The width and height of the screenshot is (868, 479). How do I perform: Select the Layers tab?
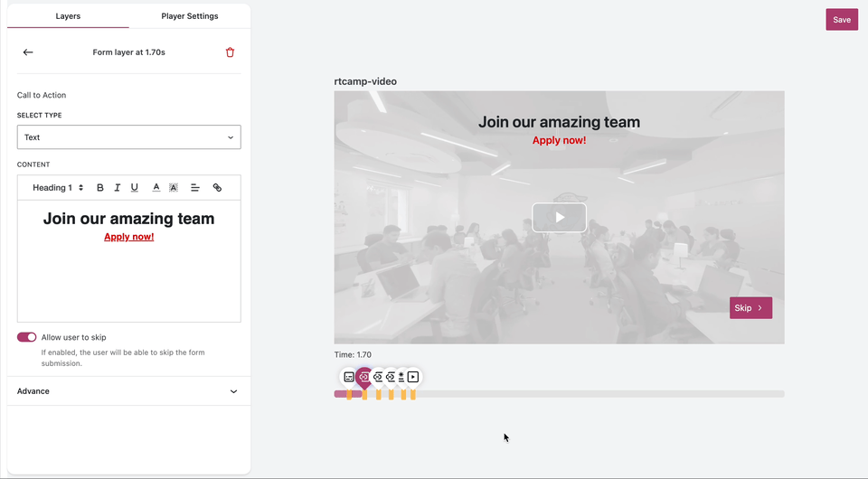pyautogui.click(x=68, y=16)
